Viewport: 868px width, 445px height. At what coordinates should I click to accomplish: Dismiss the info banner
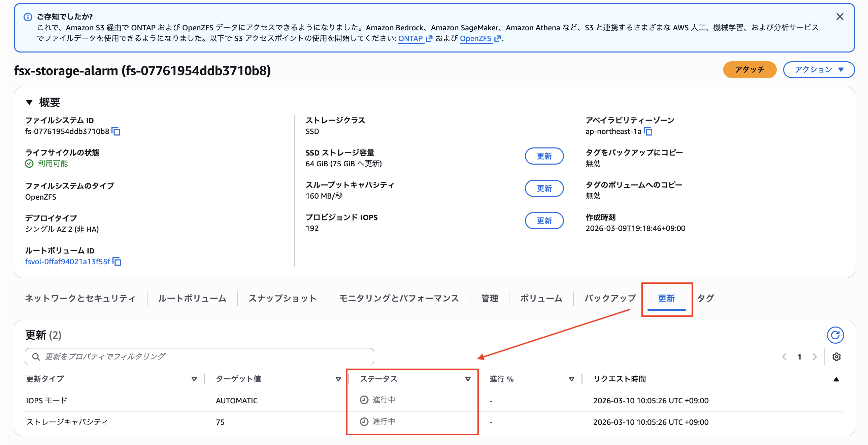pos(839,17)
